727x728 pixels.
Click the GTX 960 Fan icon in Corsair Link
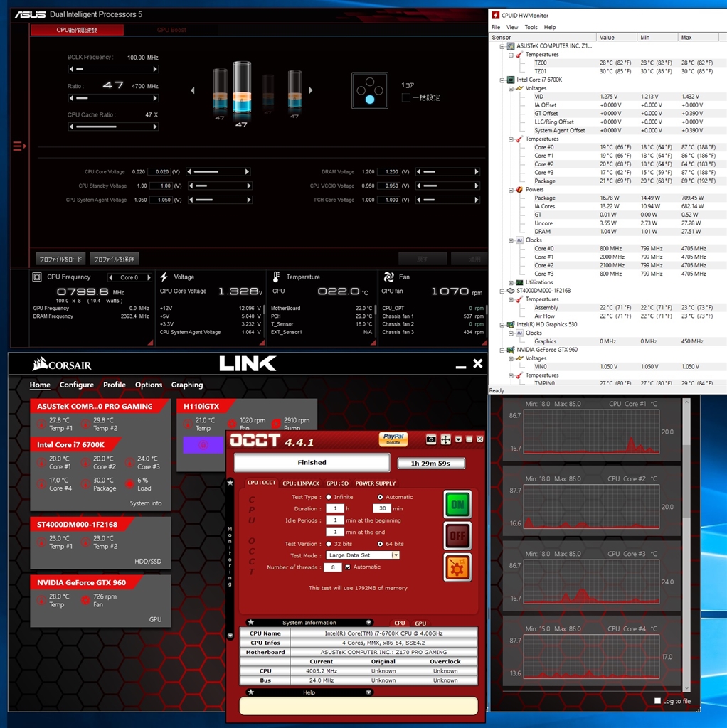[x=85, y=600]
